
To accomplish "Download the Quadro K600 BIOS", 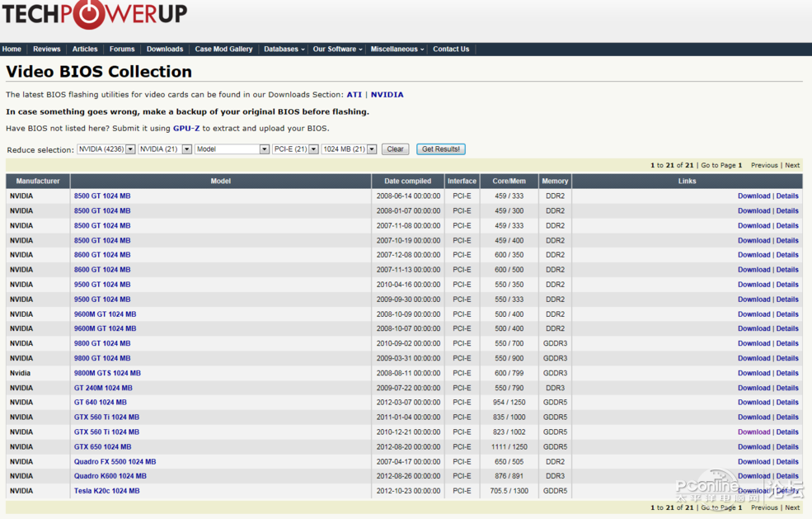I will tap(754, 476).
